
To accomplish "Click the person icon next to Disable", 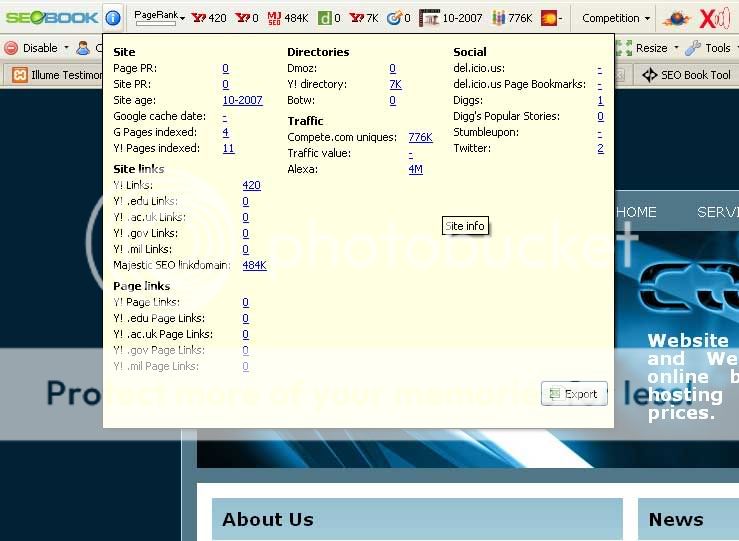I will pos(83,48).
